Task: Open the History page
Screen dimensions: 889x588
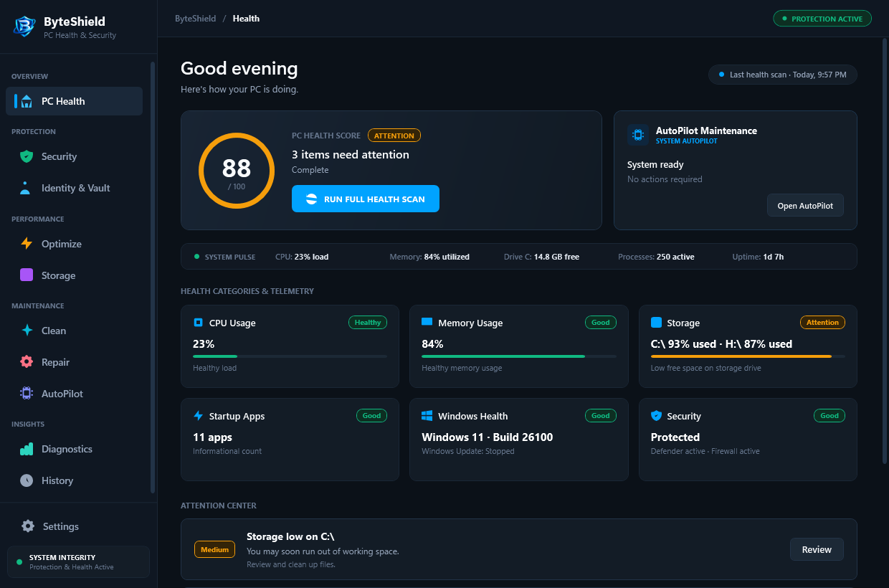Action: [75, 480]
